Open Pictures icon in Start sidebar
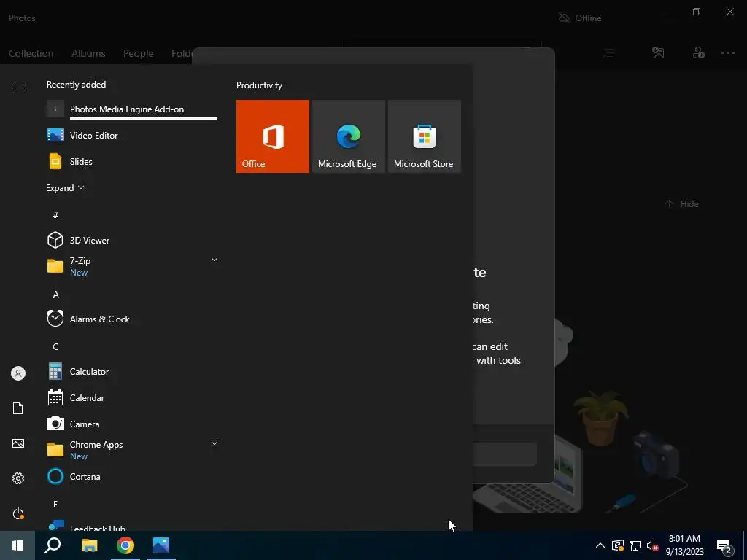The width and height of the screenshot is (747, 560). (x=18, y=443)
